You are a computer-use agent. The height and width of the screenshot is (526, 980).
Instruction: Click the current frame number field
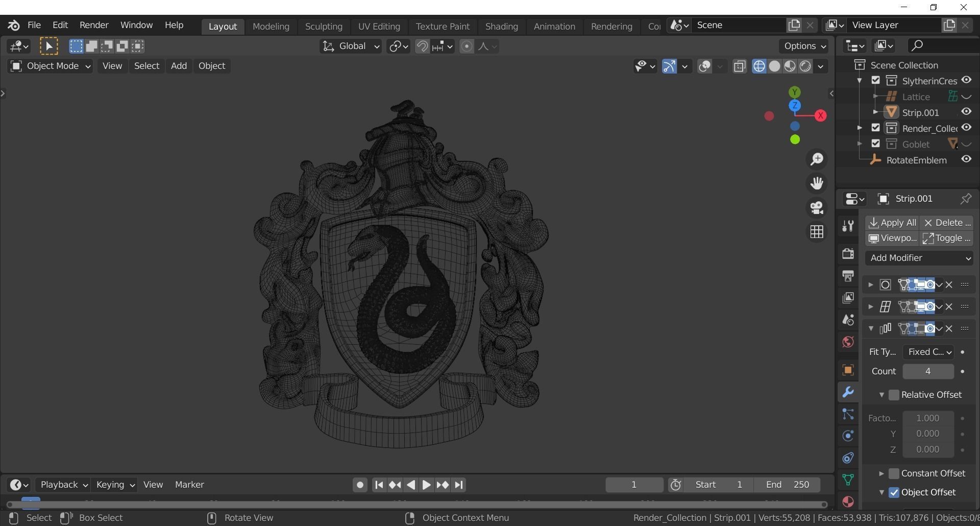coord(634,485)
